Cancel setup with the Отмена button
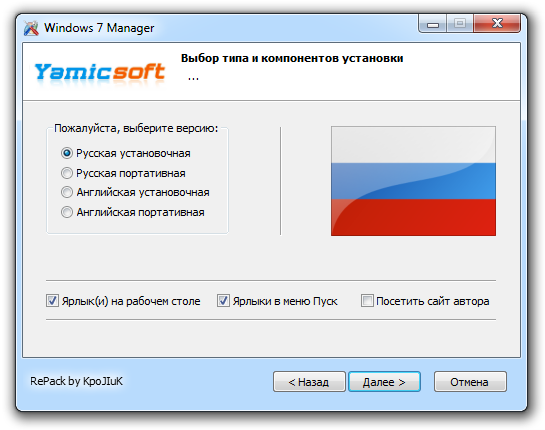Screen dimensions: 545x430 coord(470,382)
